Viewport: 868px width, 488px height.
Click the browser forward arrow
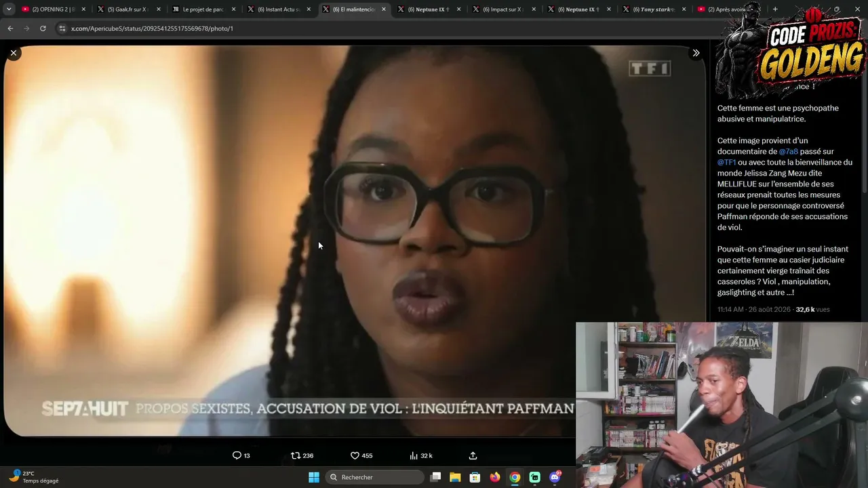coord(26,28)
